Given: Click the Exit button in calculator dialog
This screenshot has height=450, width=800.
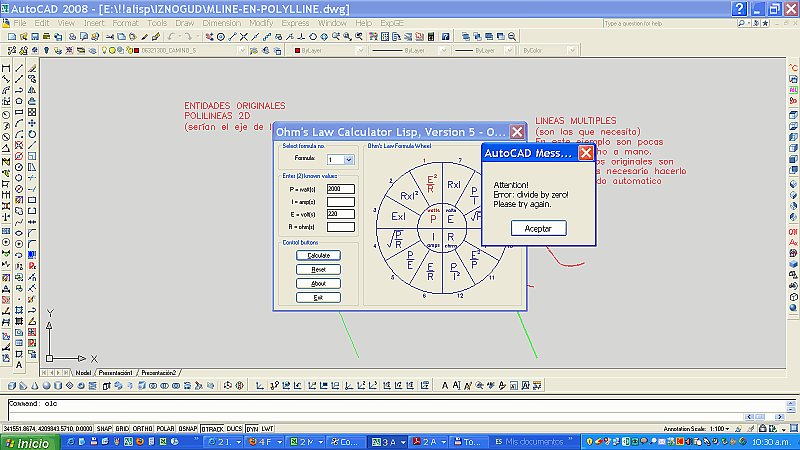Looking at the screenshot, I should pyautogui.click(x=318, y=297).
